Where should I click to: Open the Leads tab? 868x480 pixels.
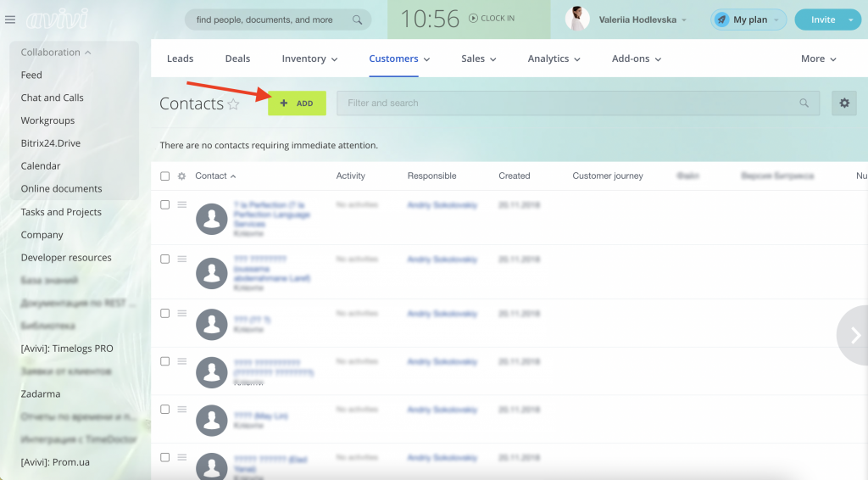180,59
